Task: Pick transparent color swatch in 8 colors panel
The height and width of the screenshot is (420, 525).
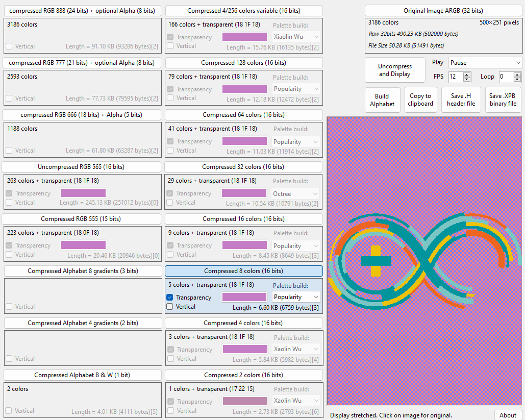Action: pyautogui.click(x=244, y=297)
